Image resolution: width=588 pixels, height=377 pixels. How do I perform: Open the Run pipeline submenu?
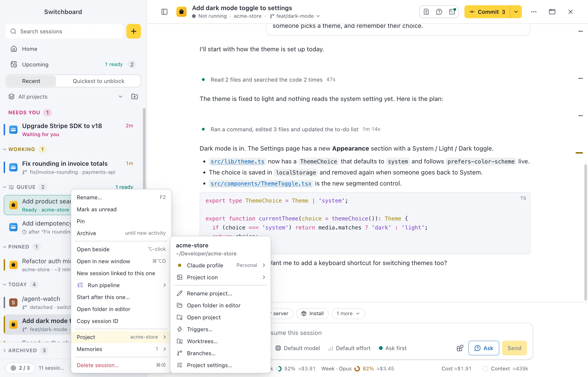[121, 285]
